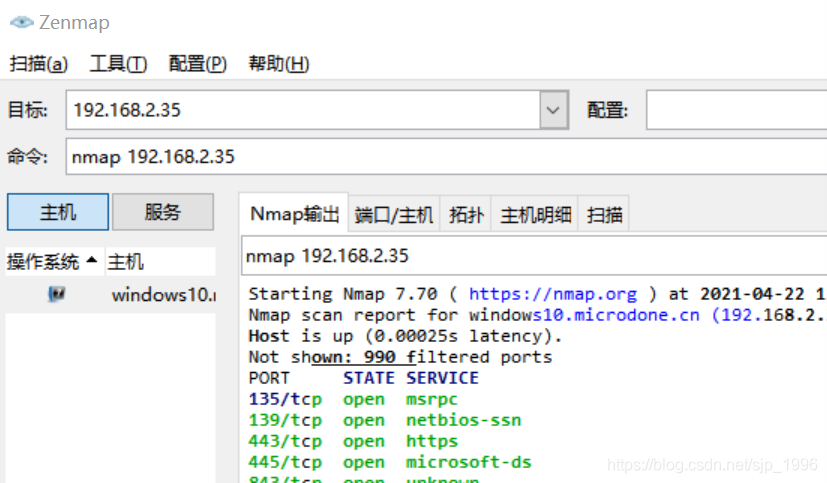The image size is (827, 483).
Task: Click the 'Host is up' latency line
Action: [x=405, y=336]
